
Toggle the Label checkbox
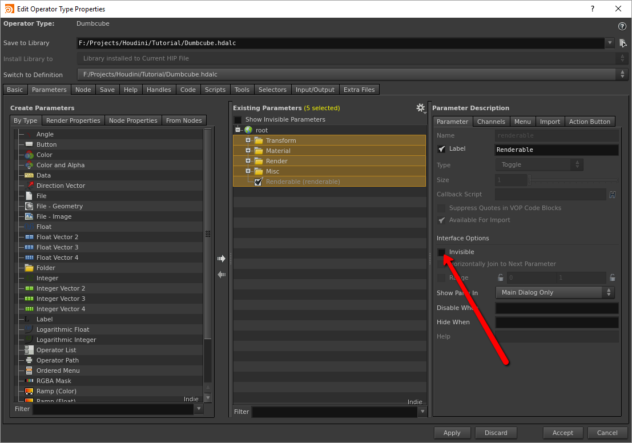pyautogui.click(x=441, y=148)
